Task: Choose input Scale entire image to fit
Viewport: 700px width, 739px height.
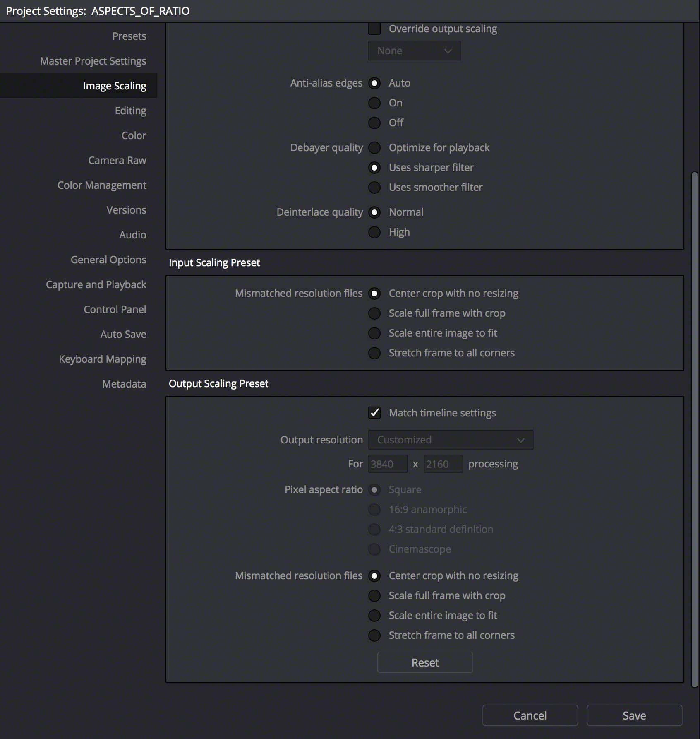Action: coord(374,333)
